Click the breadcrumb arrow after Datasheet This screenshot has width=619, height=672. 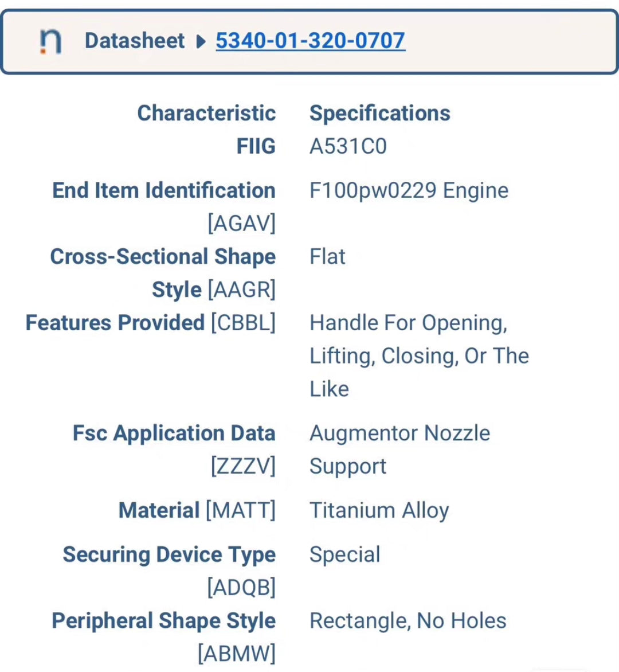tap(201, 41)
